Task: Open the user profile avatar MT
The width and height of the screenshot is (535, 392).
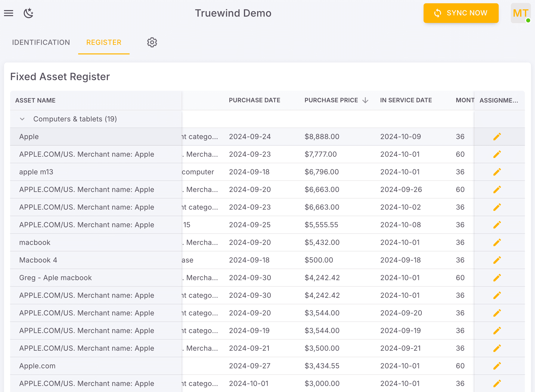Action: (x=520, y=13)
